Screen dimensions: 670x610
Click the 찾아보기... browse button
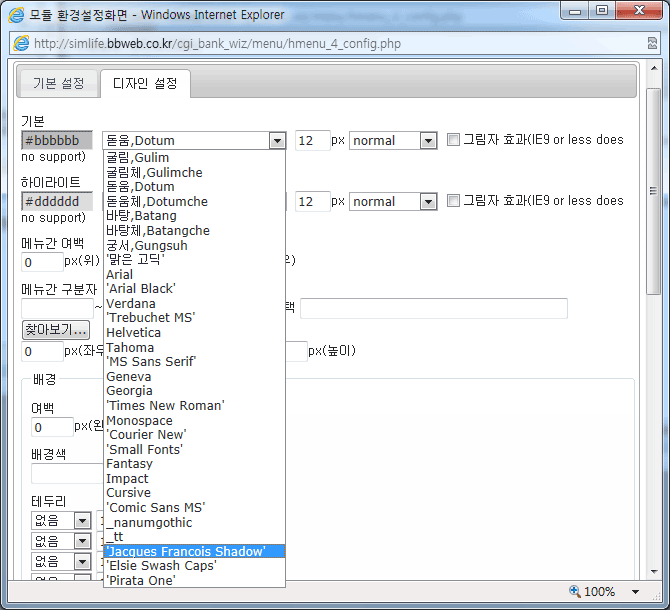click(x=56, y=329)
